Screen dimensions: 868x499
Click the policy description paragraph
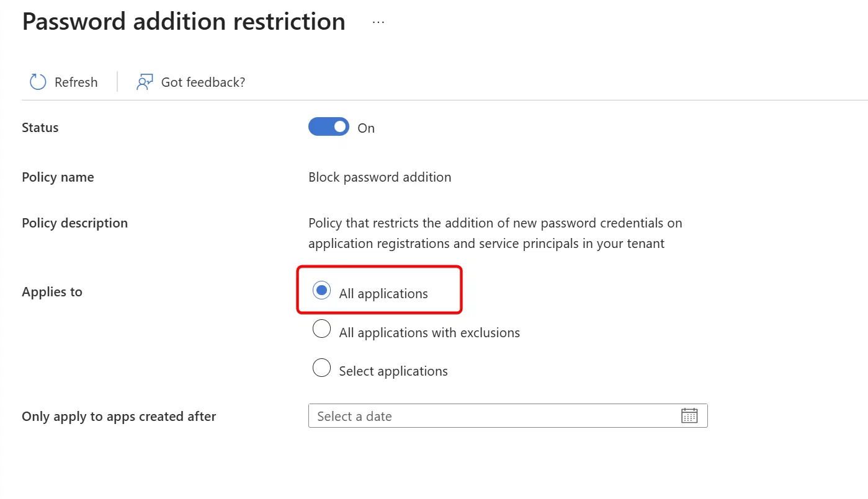click(495, 233)
